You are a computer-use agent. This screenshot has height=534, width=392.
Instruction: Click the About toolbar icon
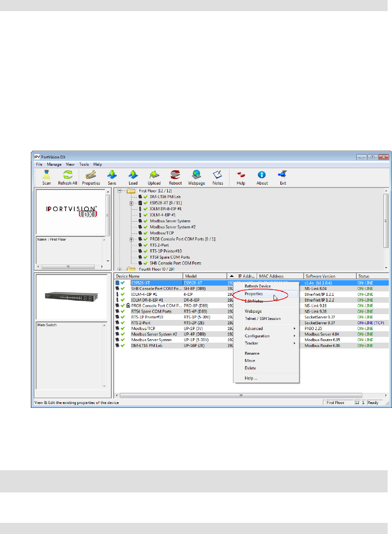point(262,177)
